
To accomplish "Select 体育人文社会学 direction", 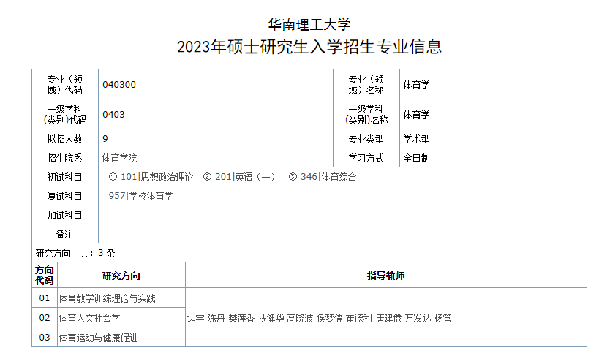I will (x=89, y=318).
